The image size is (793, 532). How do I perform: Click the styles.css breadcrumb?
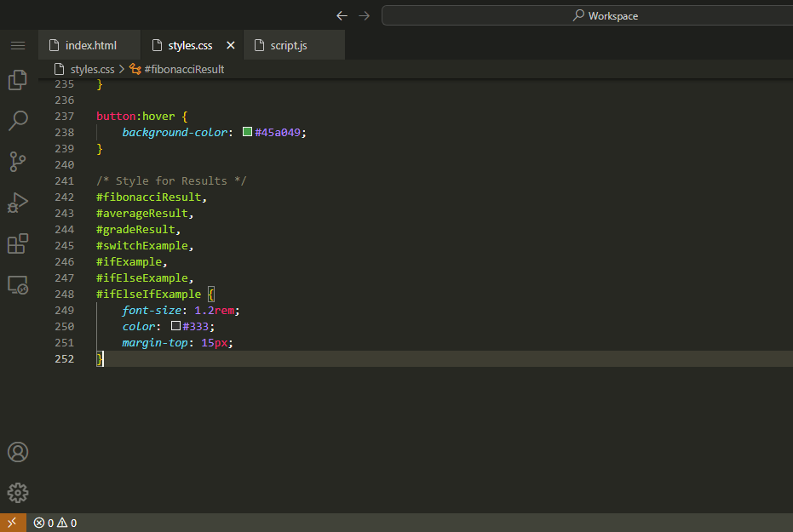coord(91,69)
